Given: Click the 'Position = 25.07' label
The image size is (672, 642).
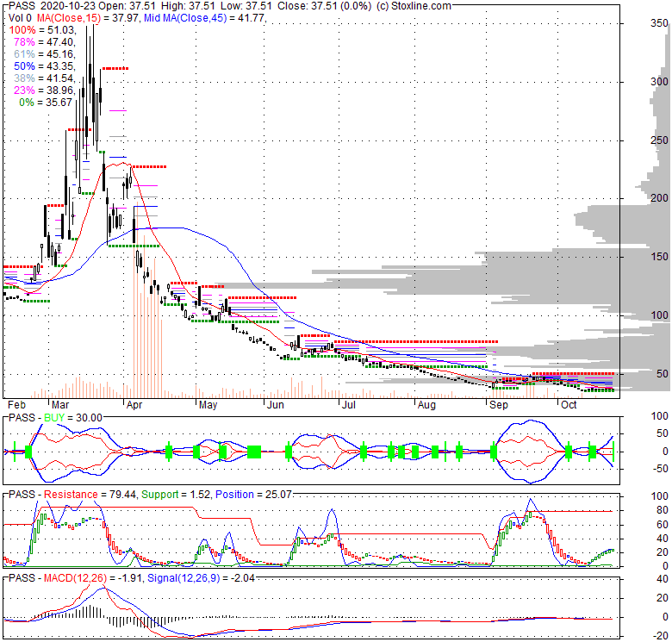Looking at the screenshot, I should (253, 494).
